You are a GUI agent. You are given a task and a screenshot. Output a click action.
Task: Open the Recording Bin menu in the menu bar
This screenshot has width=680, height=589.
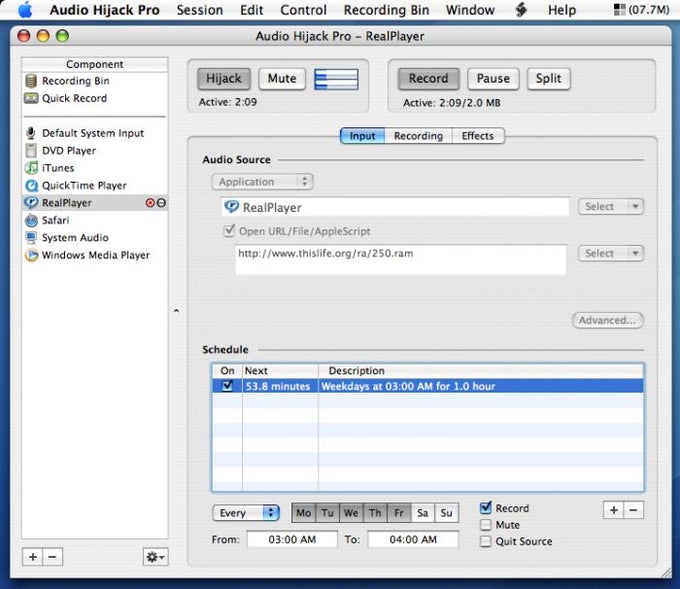386,10
